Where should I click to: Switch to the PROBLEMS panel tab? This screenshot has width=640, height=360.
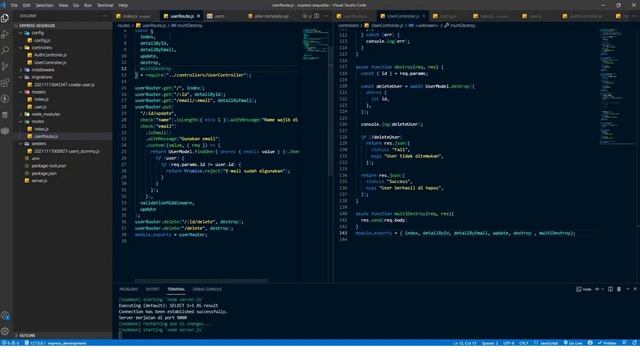click(129, 289)
